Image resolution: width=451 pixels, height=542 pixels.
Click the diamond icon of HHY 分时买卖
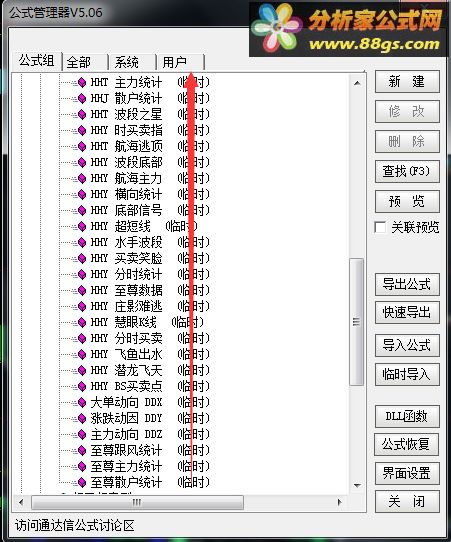[x=82, y=338]
